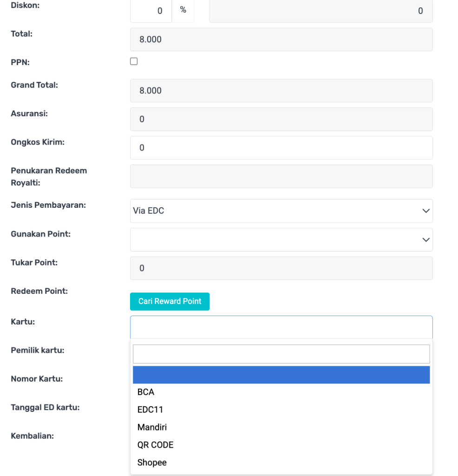Click the Diskon percentage input

[x=151, y=11]
